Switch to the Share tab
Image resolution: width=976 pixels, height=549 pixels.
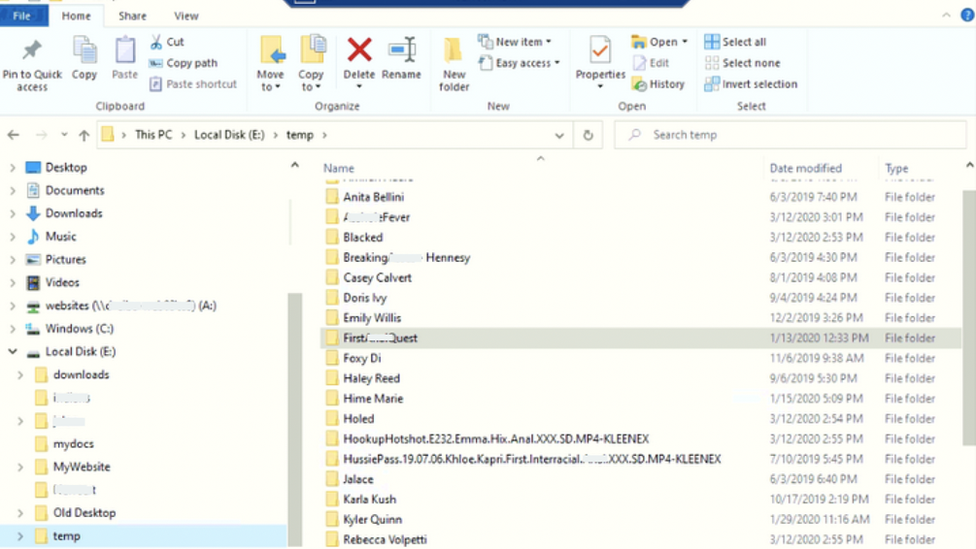(x=133, y=16)
